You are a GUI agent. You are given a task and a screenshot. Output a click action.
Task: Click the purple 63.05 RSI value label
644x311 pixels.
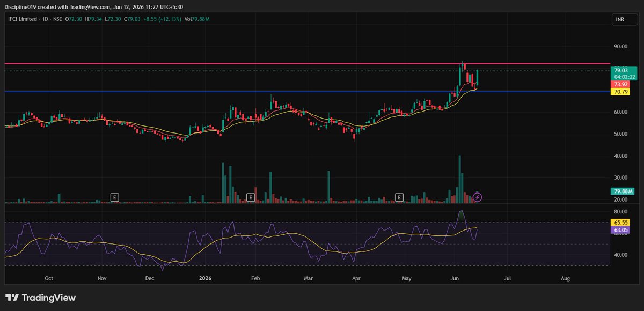[621, 230]
